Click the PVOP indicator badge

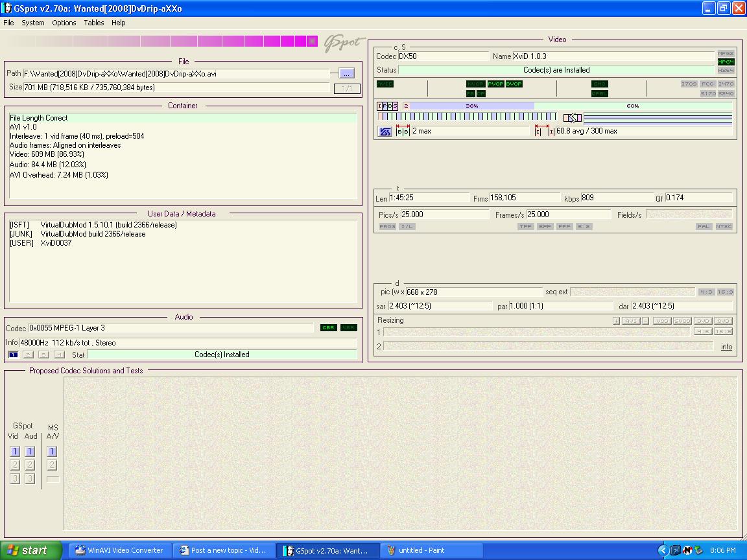coord(495,84)
